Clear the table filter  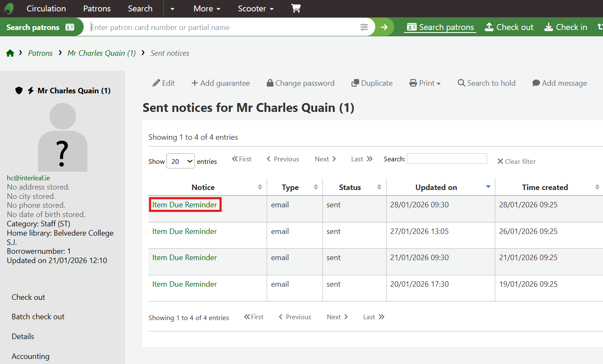[516, 161]
